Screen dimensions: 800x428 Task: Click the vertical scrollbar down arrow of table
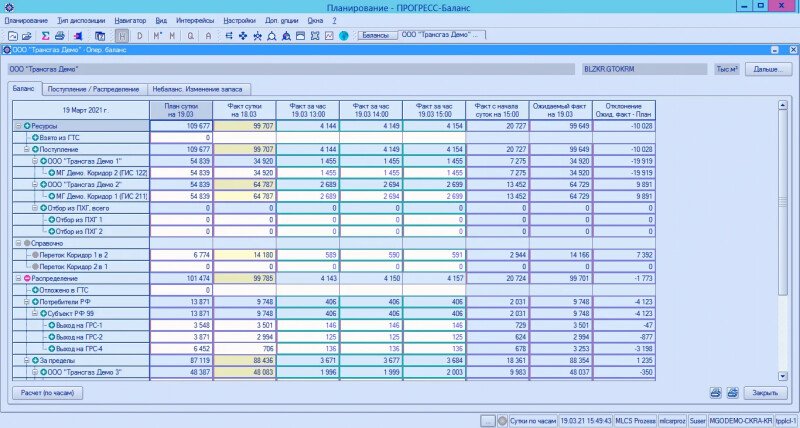point(783,374)
